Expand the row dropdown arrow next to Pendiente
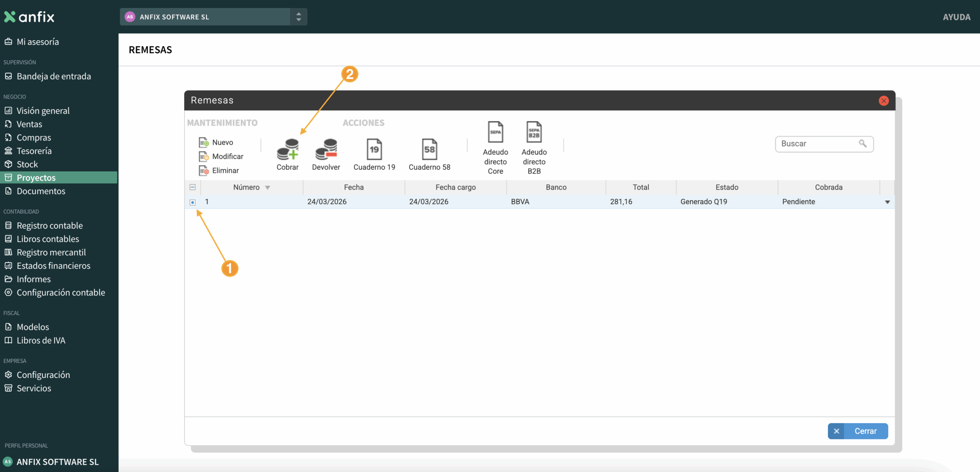The height and width of the screenshot is (472, 980). (x=887, y=202)
